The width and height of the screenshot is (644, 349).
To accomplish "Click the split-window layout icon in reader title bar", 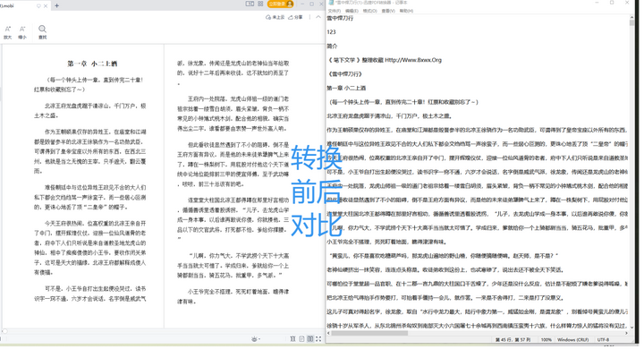I will tap(250, 4).
